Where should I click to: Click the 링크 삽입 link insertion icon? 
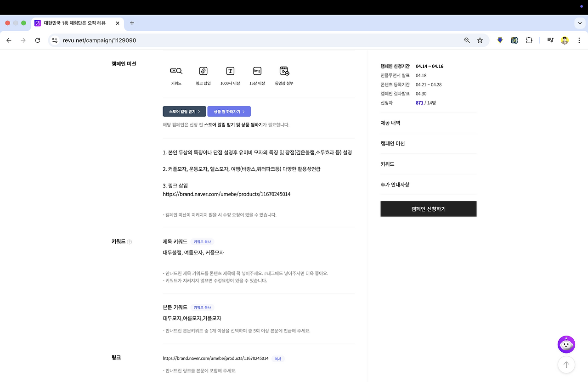pos(203,71)
